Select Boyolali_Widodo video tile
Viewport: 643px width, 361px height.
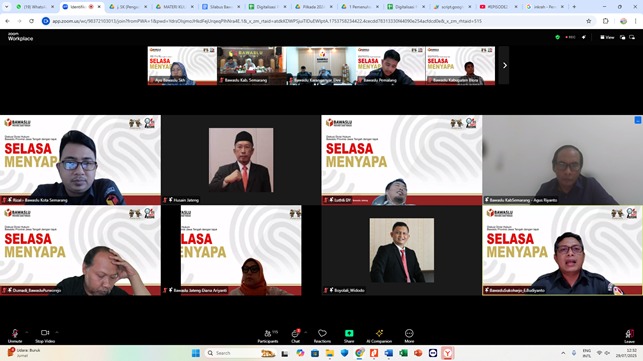[x=402, y=250]
